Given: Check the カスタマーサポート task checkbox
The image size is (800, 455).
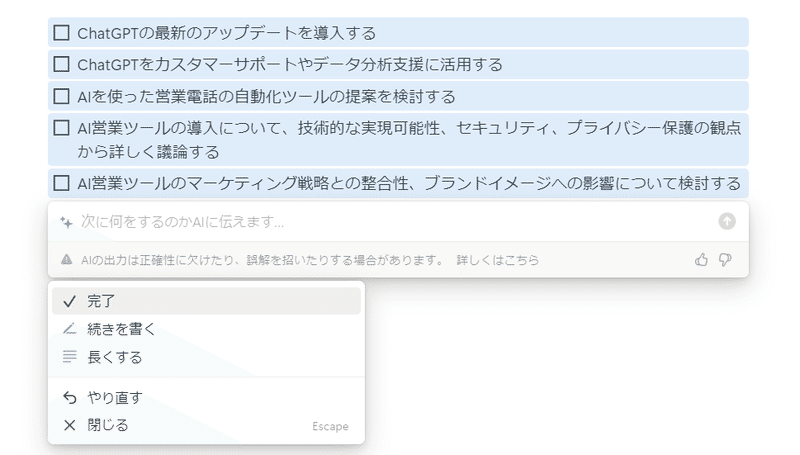Looking at the screenshot, I should coord(62,65).
